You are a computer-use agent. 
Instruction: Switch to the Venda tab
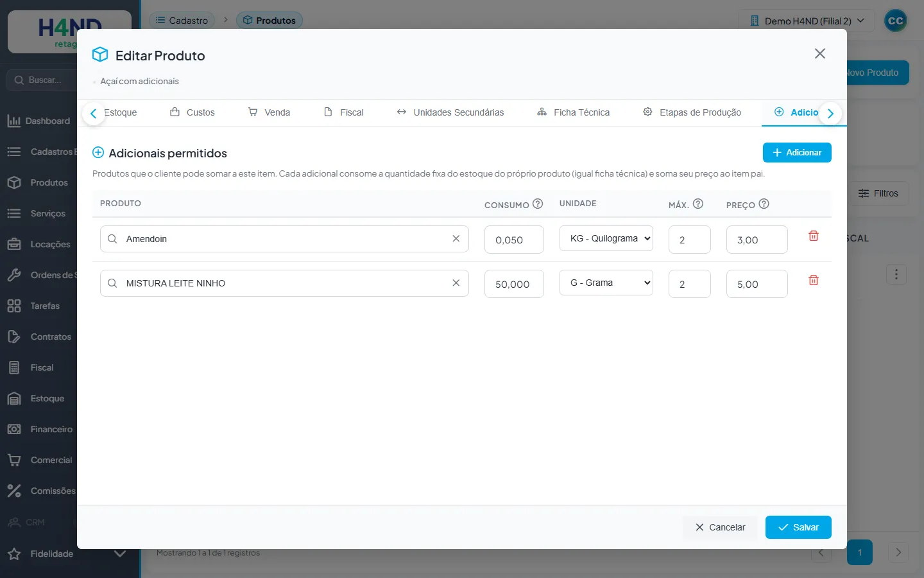(269, 112)
